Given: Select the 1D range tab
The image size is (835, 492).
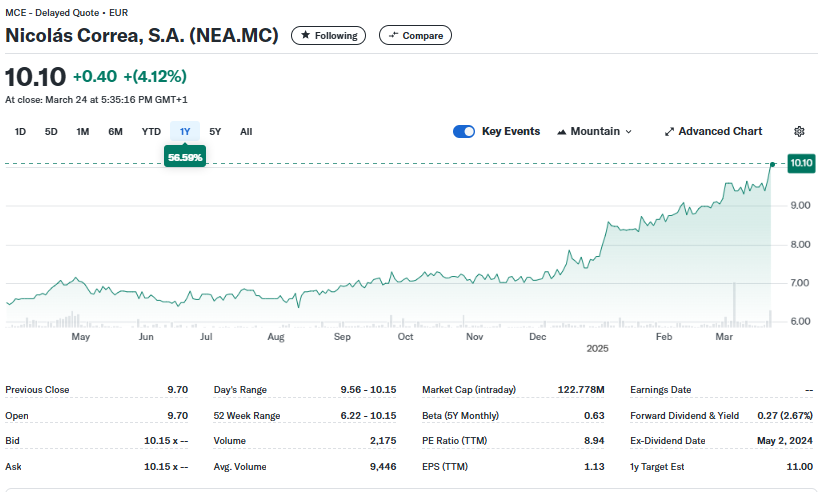Looking at the screenshot, I should tap(20, 132).
